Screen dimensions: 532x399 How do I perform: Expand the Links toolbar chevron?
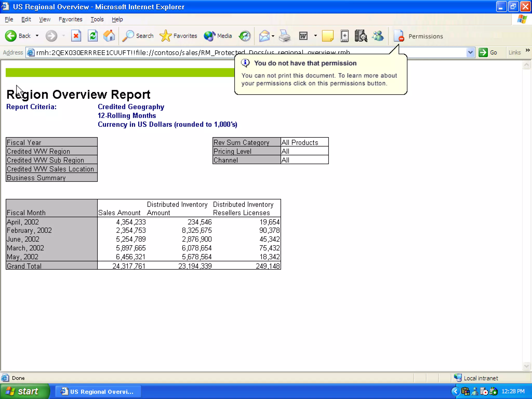528,50
